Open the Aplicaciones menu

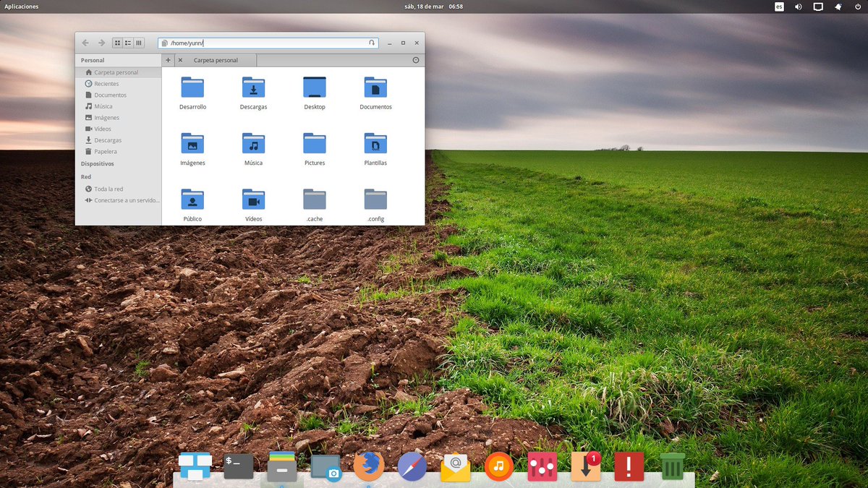click(x=22, y=7)
